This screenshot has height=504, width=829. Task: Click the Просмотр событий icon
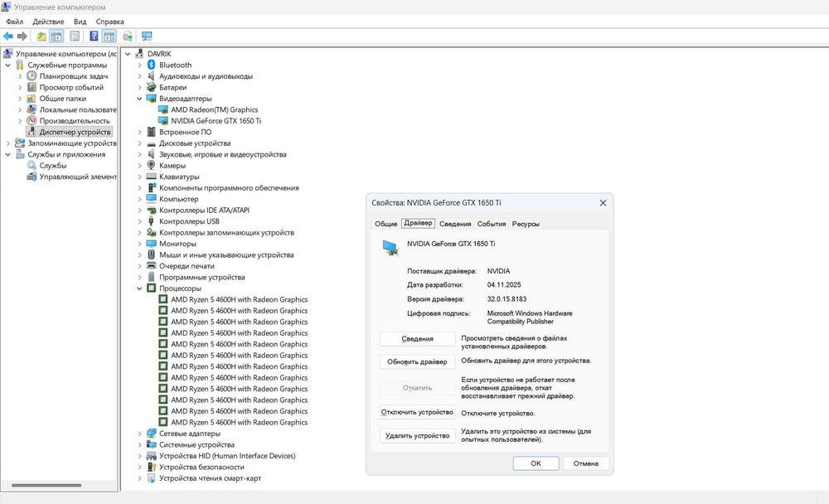tap(32, 87)
